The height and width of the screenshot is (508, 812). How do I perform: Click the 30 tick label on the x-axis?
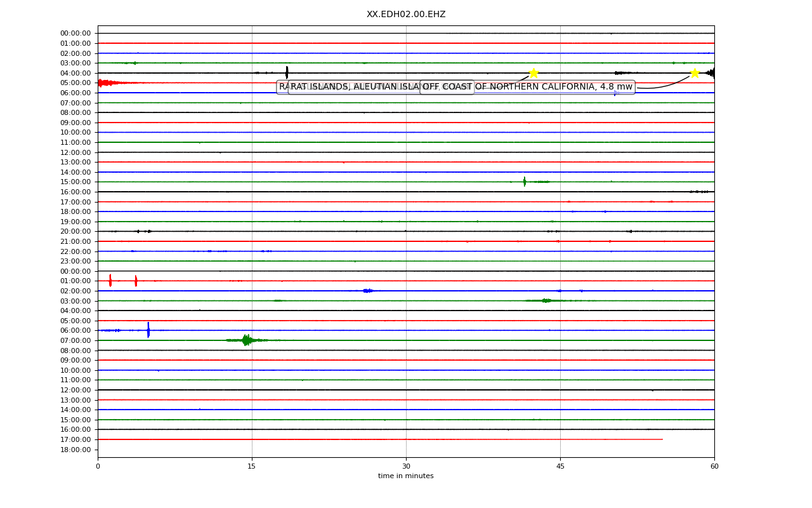click(x=406, y=467)
